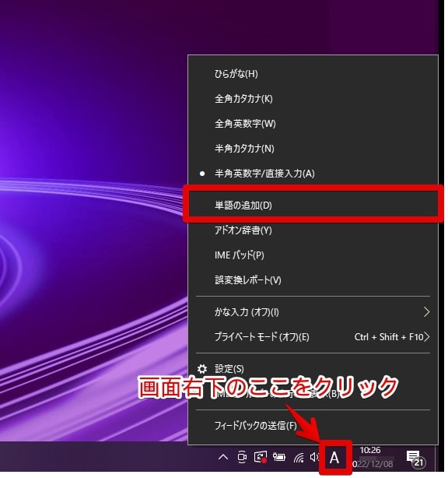
Task: Click the tray icon with red dot
Action: click(x=261, y=457)
